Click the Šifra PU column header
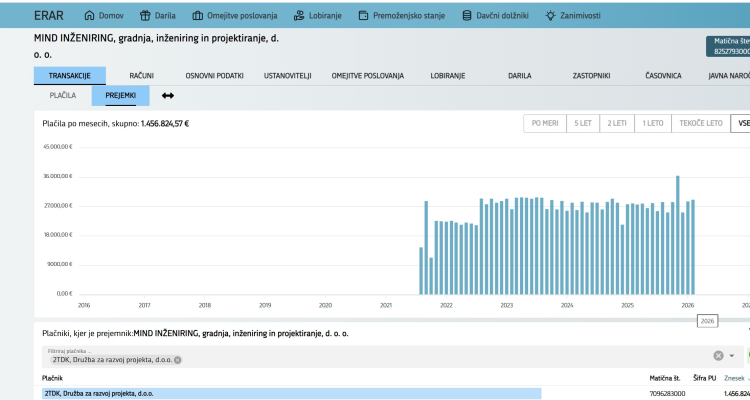 tap(705, 378)
